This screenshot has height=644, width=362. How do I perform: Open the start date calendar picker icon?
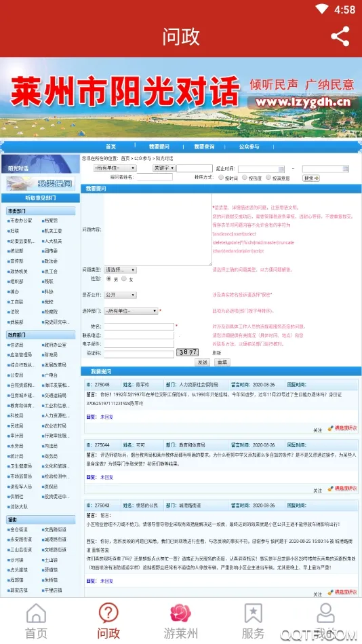point(281,169)
